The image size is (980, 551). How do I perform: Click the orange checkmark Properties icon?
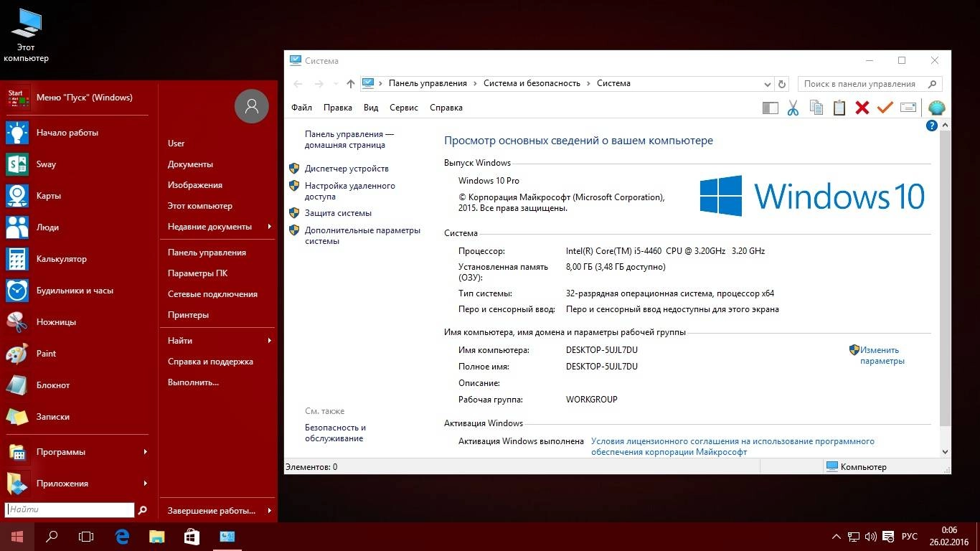pos(885,108)
